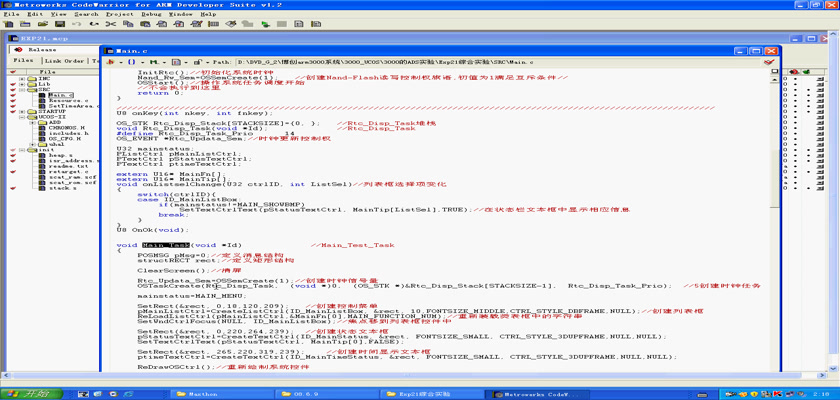Image resolution: width=840 pixels, height=400 pixels.
Task: Click the document settings icon in Main.c toolbar
Action: (x=177, y=63)
